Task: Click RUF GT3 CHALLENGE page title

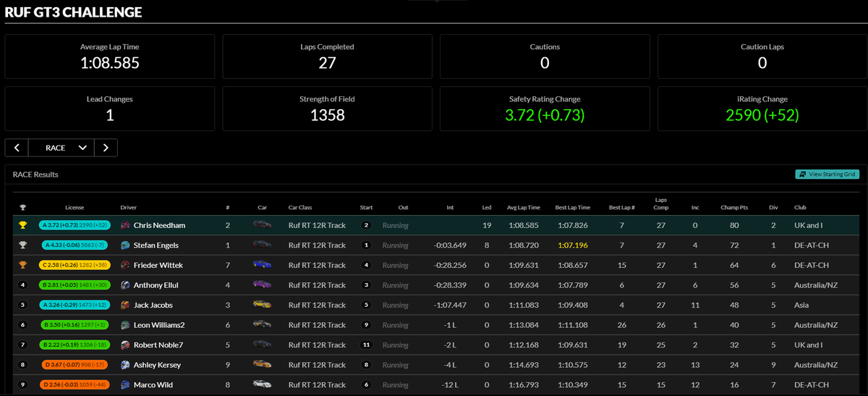Action: point(73,12)
